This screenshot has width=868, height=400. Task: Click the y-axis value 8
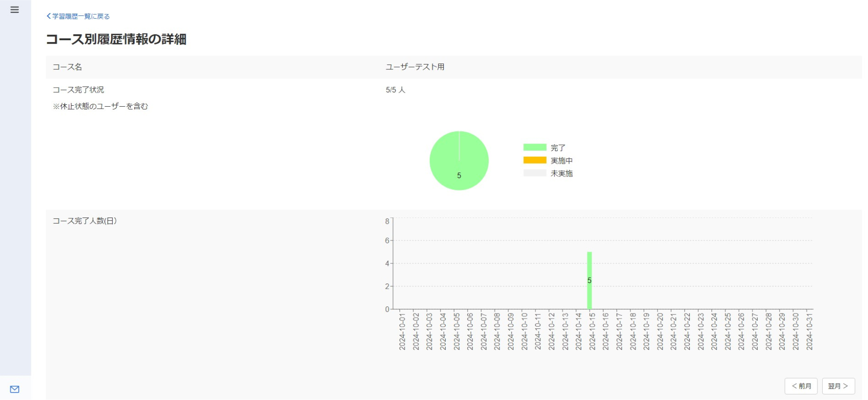pyautogui.click(x=387, y=221)
